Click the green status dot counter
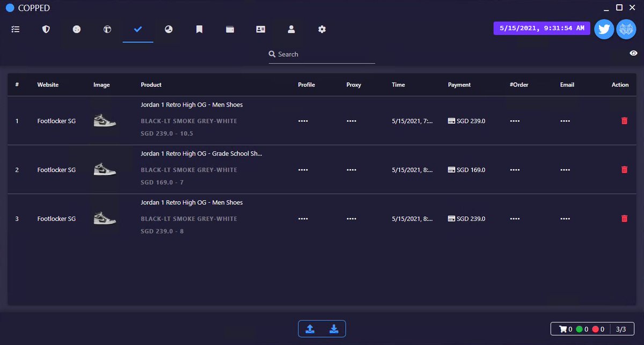Screen dimensions: 644x345 [582, 329]
